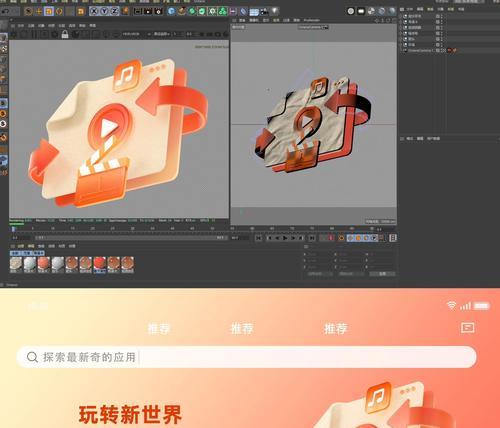Click Render to Picture Viewer icon
Viewport: 500px width, 428px height.
[148, 11]
